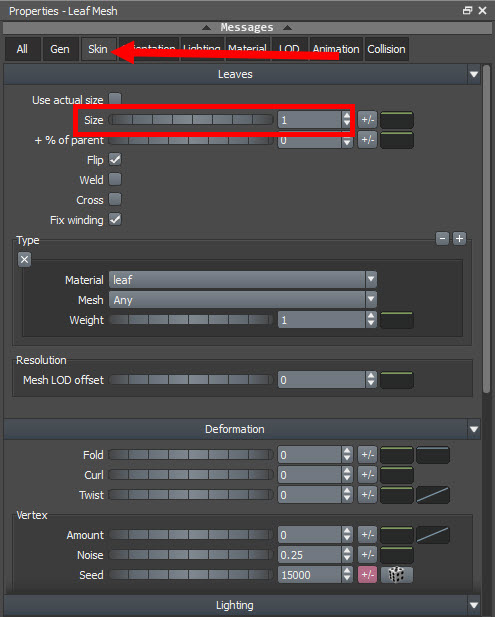
Task: Click the Noise value field 0.25
Action: click(x=310, y=555)
